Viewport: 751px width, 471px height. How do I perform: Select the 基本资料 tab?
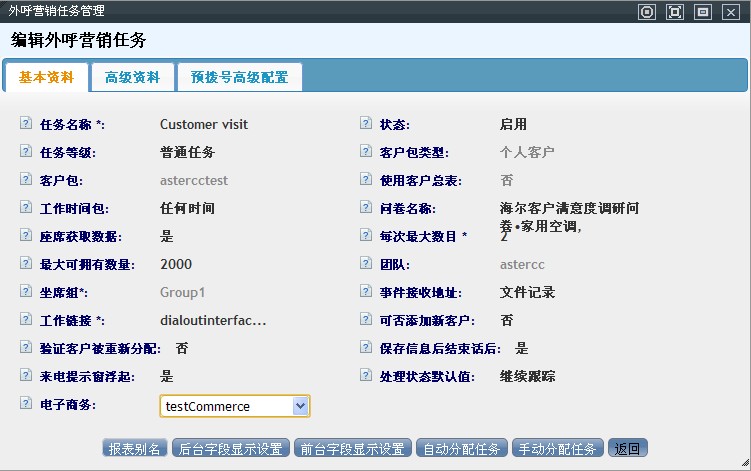46,77
